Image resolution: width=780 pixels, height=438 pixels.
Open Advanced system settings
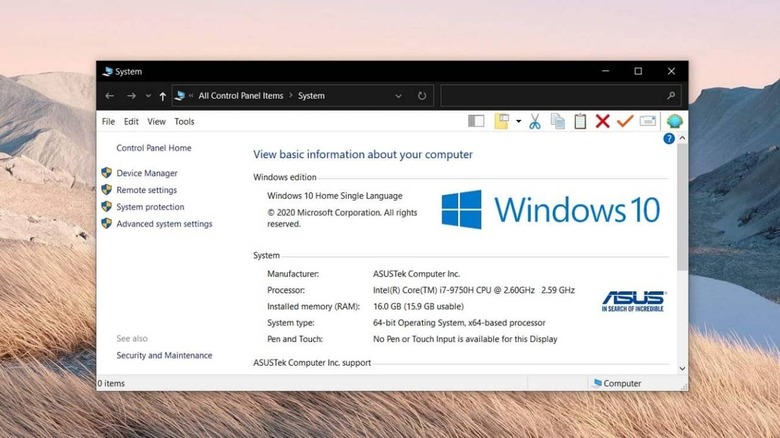click(x=164, y=224)
